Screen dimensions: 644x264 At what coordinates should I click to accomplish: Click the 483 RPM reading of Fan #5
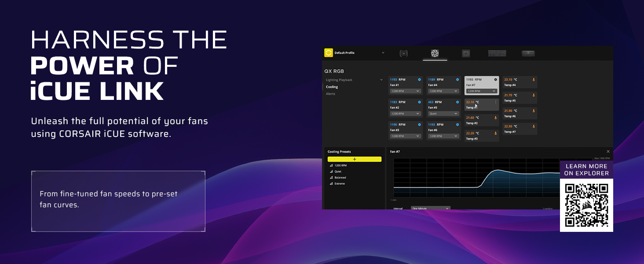[435, 102]
